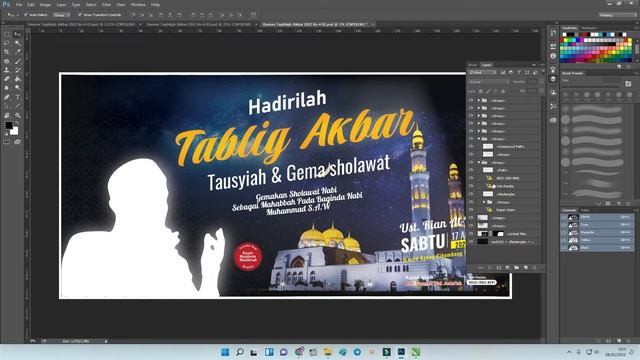
Task: Click the background color swatch
Action: click(15, 131)
